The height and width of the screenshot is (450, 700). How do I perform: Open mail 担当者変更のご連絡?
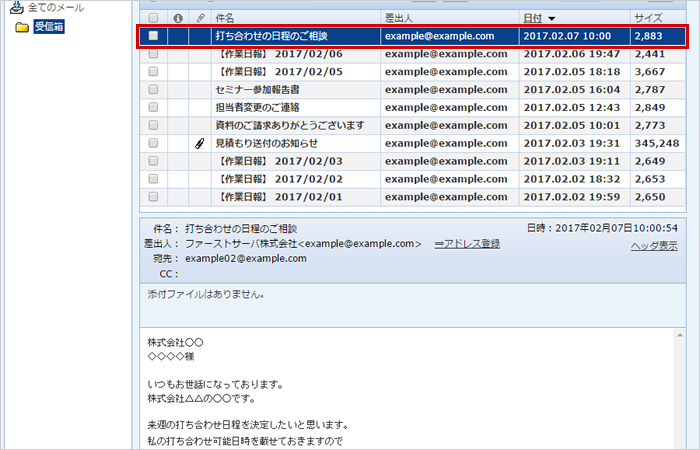pos(257,108)
